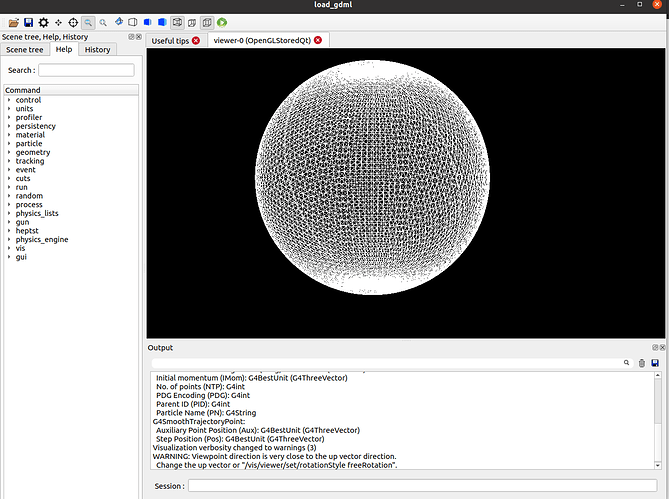Viewport: 669px width, 499px height.
Task: Toggle wireframe drawing style icon
Action: point(177,22)
